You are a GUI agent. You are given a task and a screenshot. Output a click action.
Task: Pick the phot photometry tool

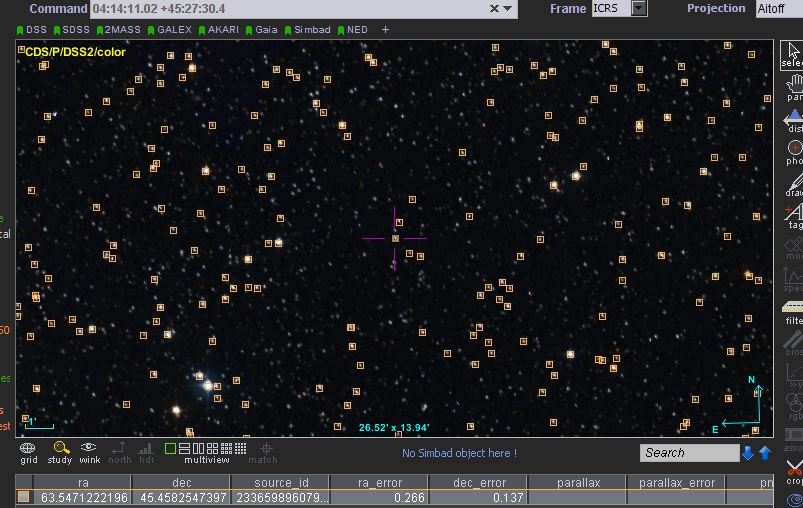(794, 151)
